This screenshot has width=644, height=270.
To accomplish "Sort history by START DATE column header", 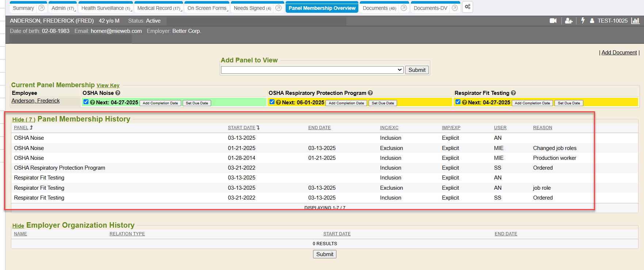I will coord(241,128).
